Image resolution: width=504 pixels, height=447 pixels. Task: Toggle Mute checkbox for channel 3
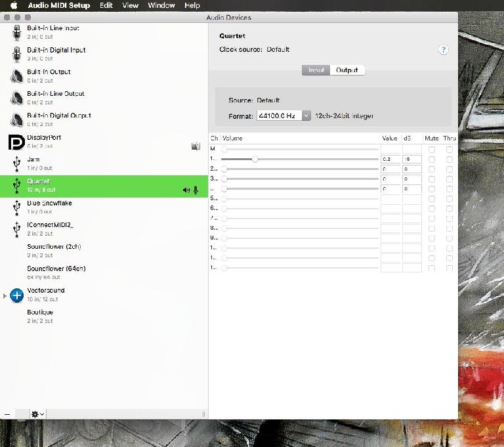pyautogui.click(x=432, y=179)
